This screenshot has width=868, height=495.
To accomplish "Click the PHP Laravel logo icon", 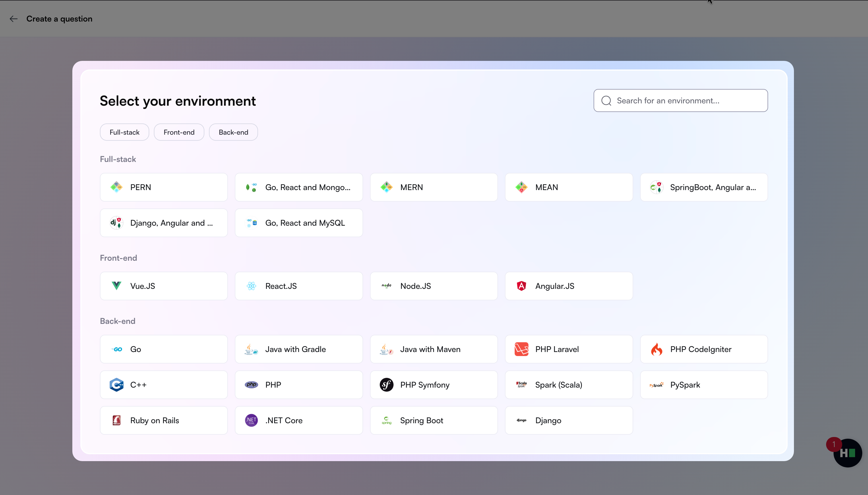I will click(x=521, y=349).
